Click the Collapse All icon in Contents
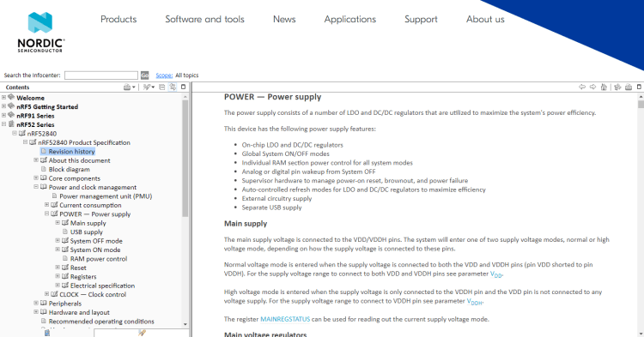 161,87
